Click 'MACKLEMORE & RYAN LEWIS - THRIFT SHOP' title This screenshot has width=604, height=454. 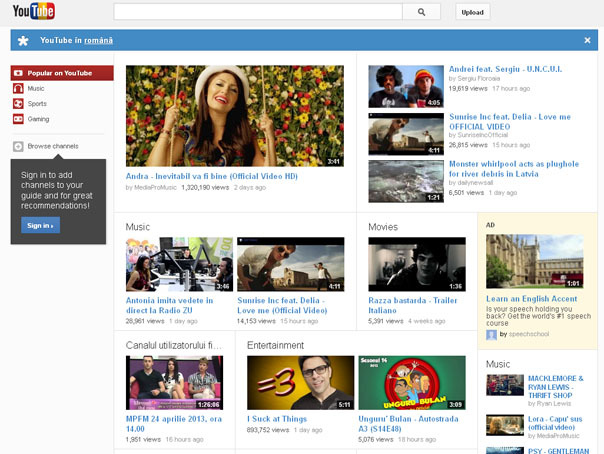[556, 387]
